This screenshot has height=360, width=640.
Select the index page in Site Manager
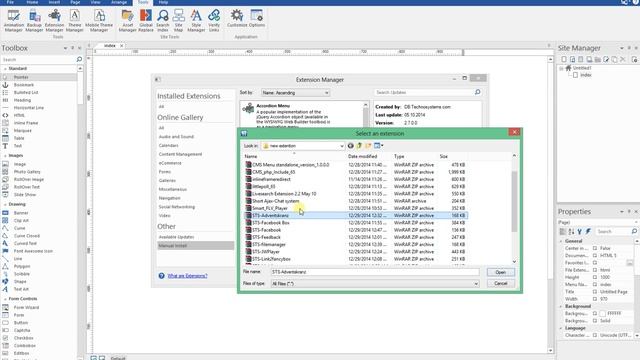[586, 76]
